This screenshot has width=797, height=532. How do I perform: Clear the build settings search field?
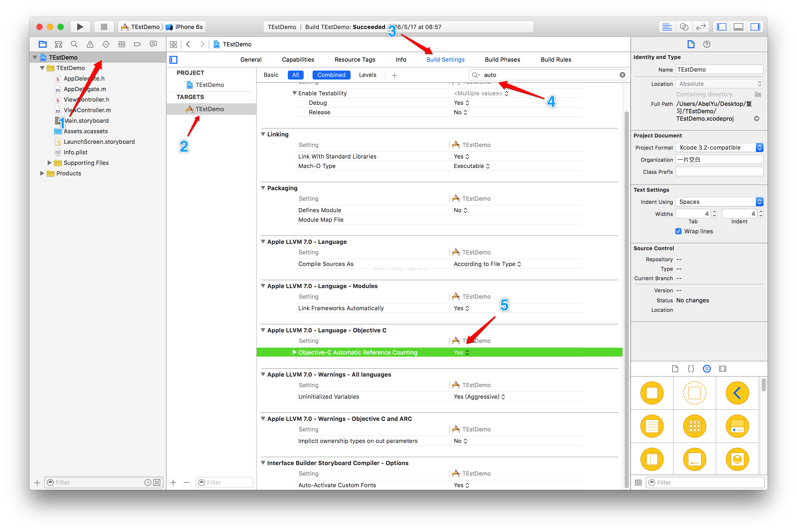(x=622, y=75)
